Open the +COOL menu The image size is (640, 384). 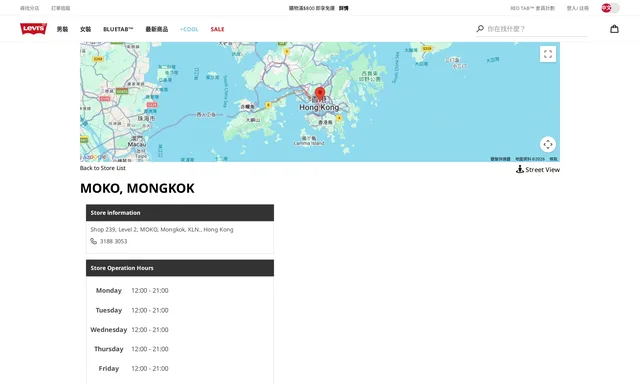tap(189, 29)
